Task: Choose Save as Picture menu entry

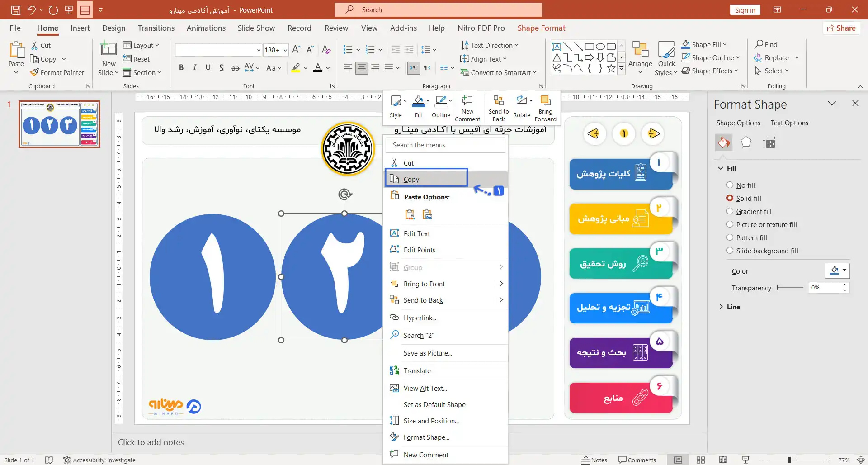Action: (445, 353)
